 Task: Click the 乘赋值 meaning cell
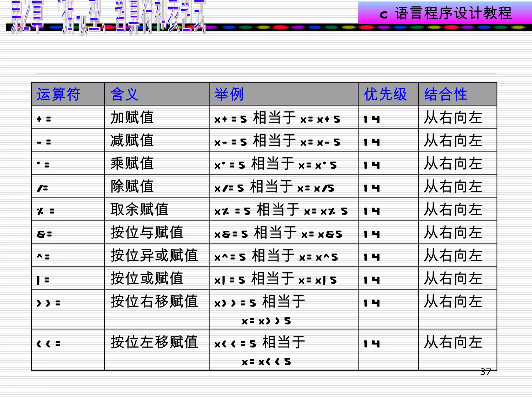157,163
